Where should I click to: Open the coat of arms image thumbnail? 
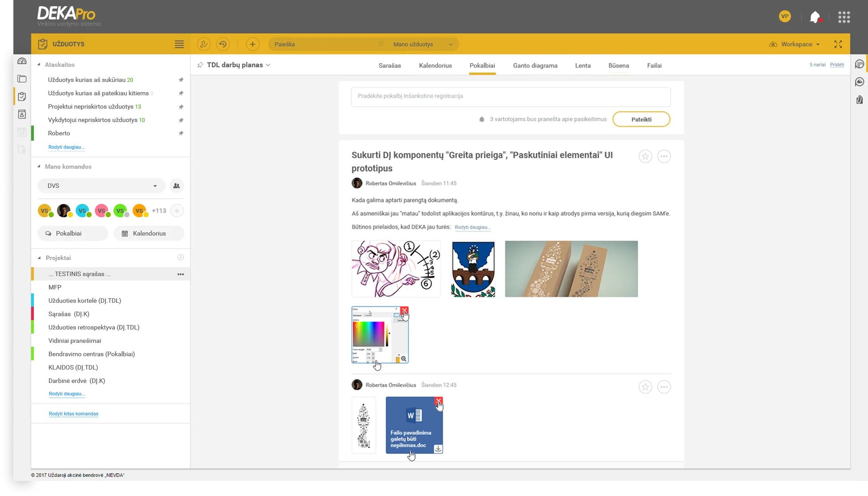pyautogui.click(x=473, y=269)
